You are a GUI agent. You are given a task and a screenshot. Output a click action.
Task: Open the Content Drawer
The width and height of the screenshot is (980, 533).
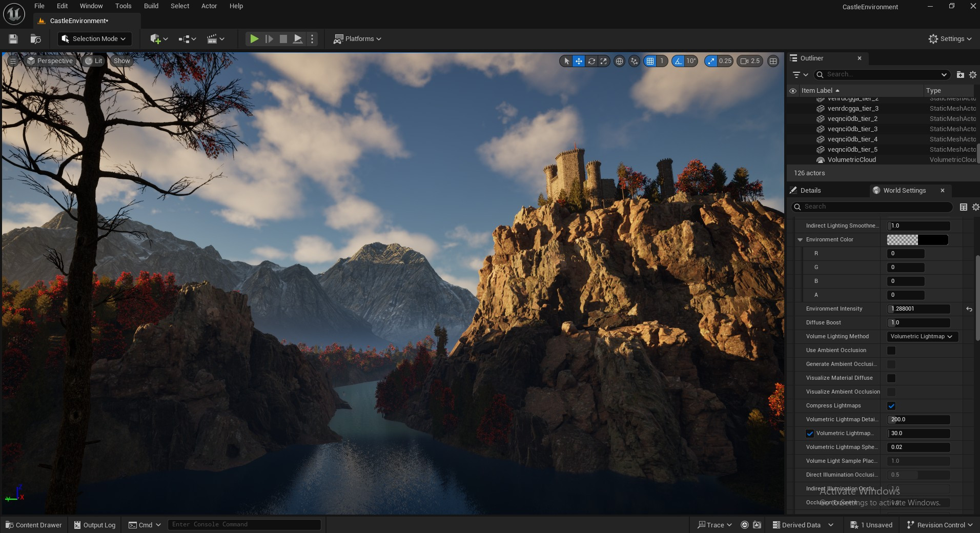point(33,525)
